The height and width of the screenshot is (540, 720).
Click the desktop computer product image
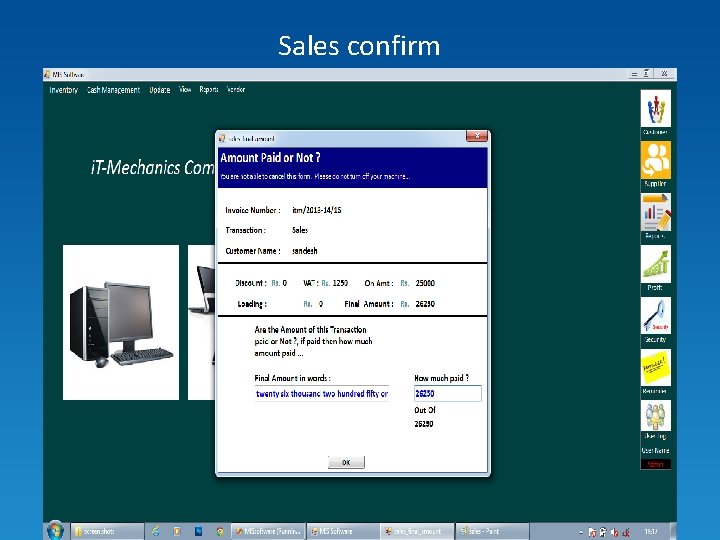[121, 322]
